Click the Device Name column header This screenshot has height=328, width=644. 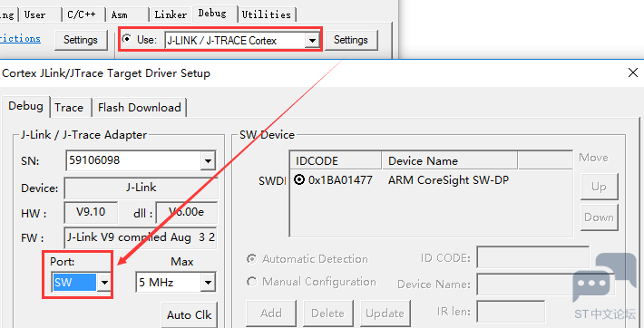tap(449, 160)
